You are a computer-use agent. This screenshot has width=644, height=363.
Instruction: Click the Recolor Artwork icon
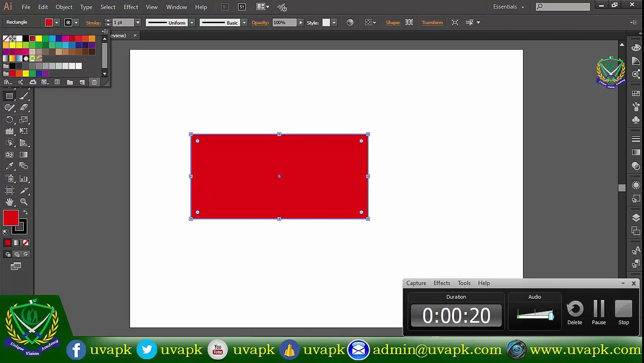point(350,22)
